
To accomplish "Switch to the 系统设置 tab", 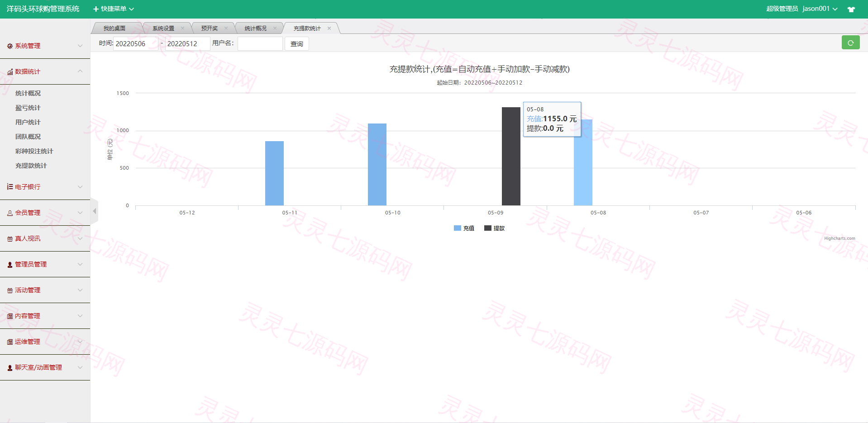I will [163, 28].
